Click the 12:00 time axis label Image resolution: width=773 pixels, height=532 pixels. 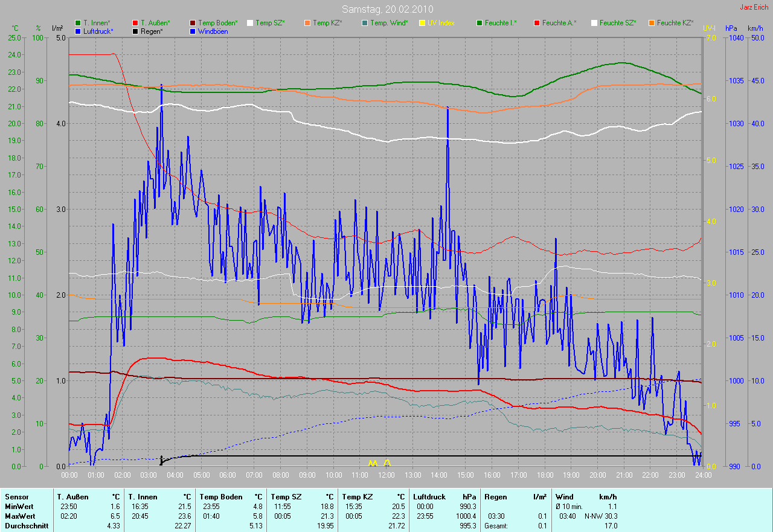(x=386, y=475)
